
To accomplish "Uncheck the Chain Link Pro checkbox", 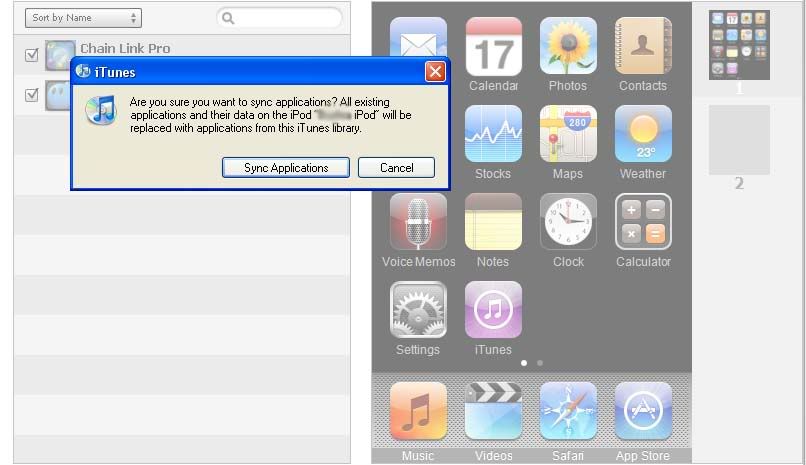I will tap(32, 55).
